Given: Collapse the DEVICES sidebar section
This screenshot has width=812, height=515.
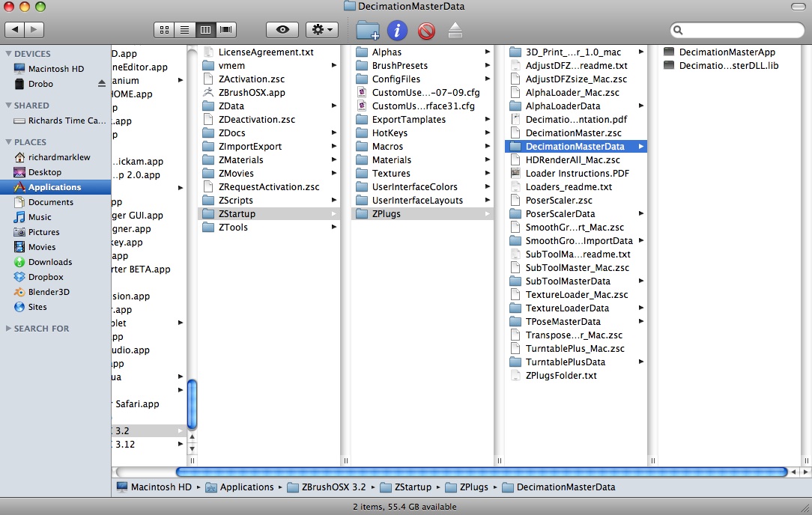Looking at the screenshot, I should click(8, 53).
